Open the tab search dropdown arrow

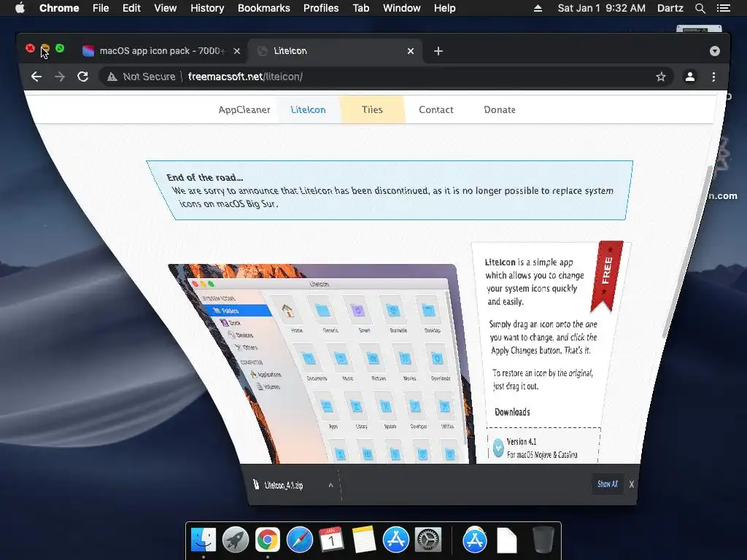[x=715, y=51]
